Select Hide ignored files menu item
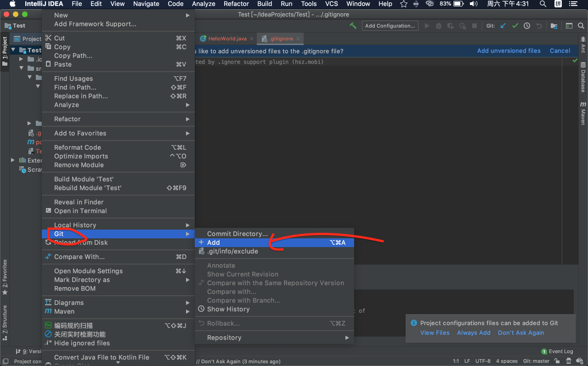 118,343
